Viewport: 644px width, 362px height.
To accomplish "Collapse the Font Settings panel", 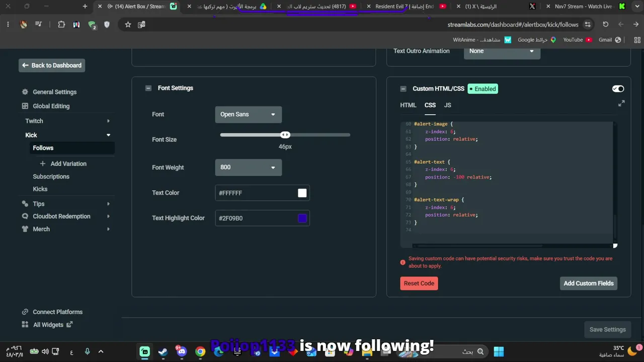I will pos(148,88).
